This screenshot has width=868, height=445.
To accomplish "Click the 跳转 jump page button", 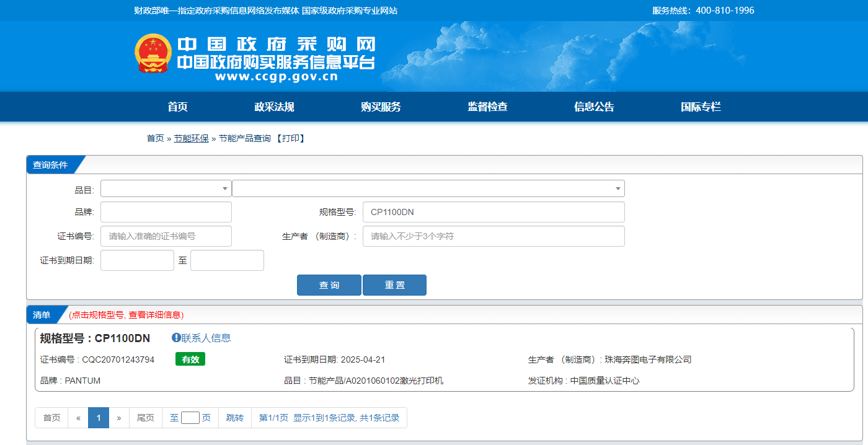I will pyautogui.click(x=235, y=418).
